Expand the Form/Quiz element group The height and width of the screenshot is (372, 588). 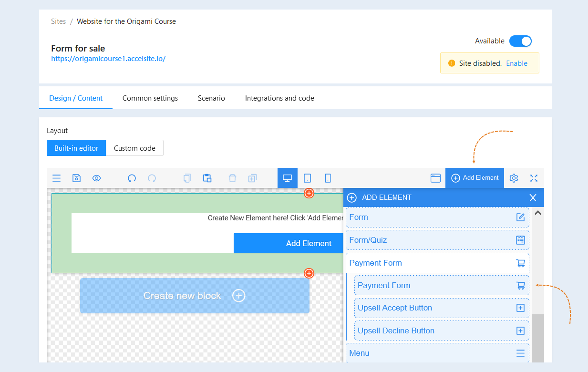click(437, 240)
